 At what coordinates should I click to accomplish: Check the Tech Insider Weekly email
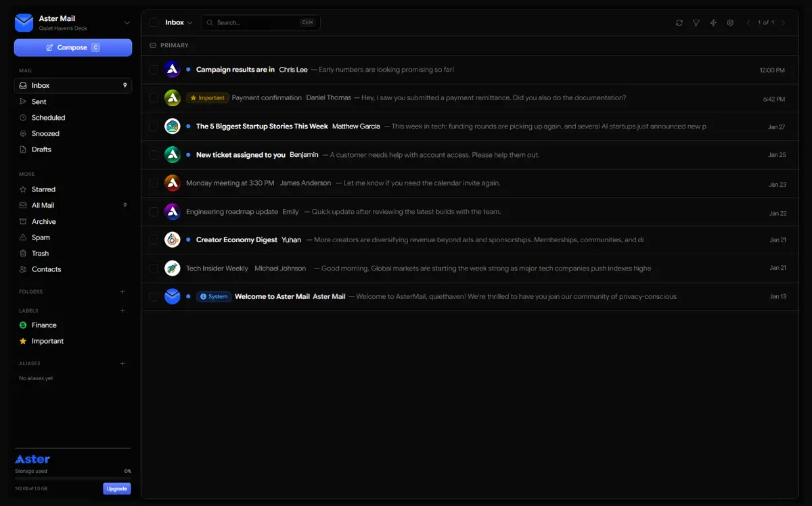click(x=154, y=269)
